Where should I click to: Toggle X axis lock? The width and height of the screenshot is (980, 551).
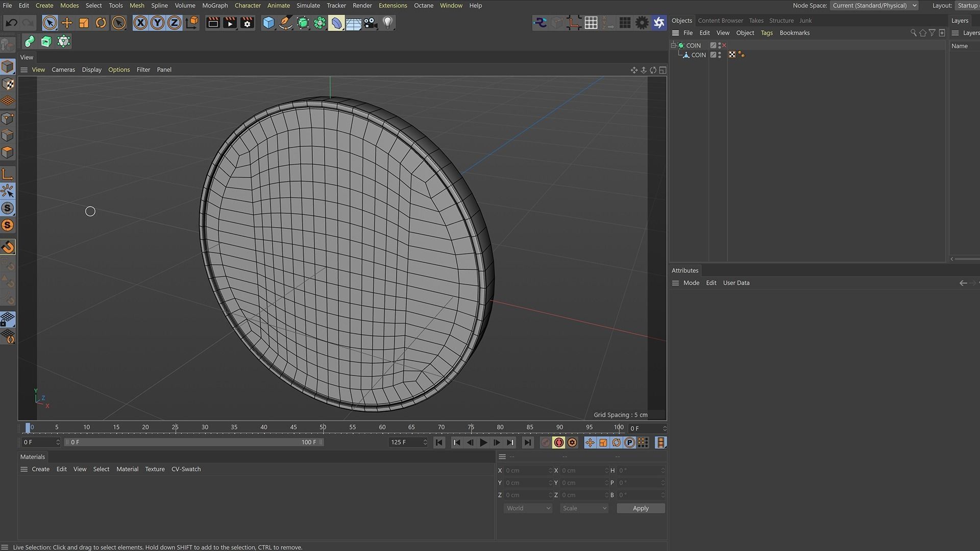pos(140,23)
